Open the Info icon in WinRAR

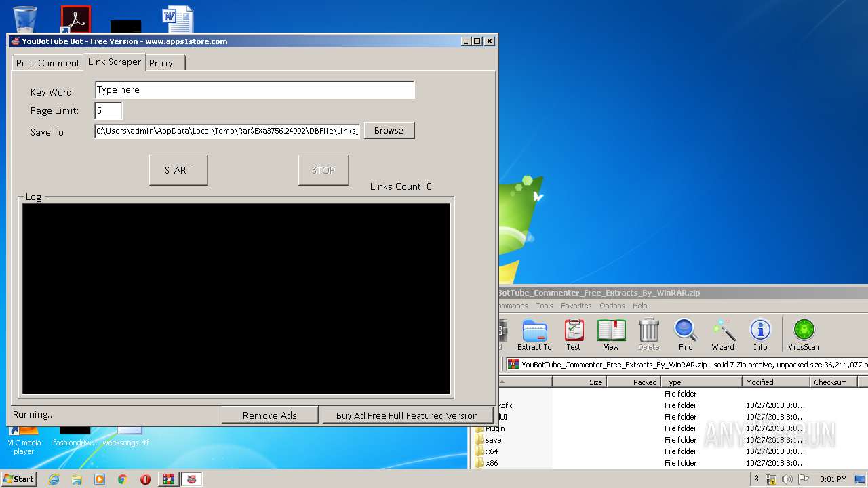760,335
